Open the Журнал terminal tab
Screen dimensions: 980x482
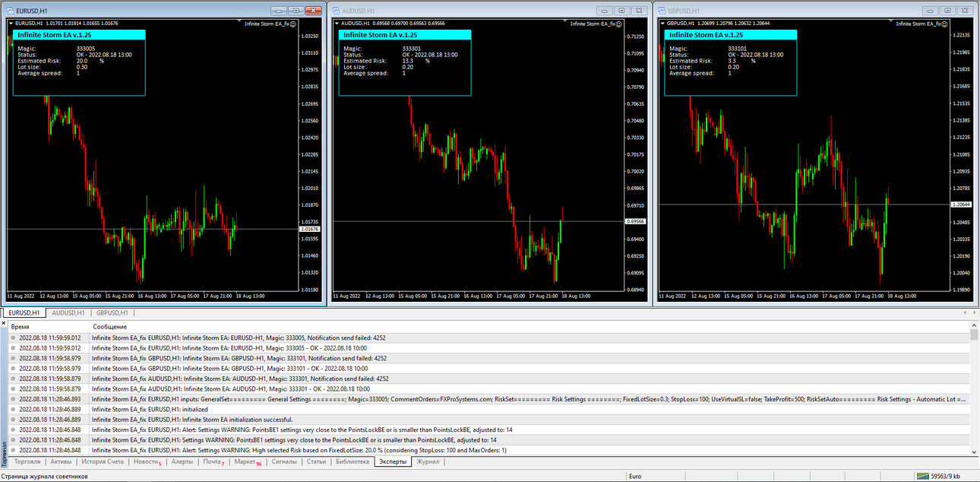click(428, 461)
